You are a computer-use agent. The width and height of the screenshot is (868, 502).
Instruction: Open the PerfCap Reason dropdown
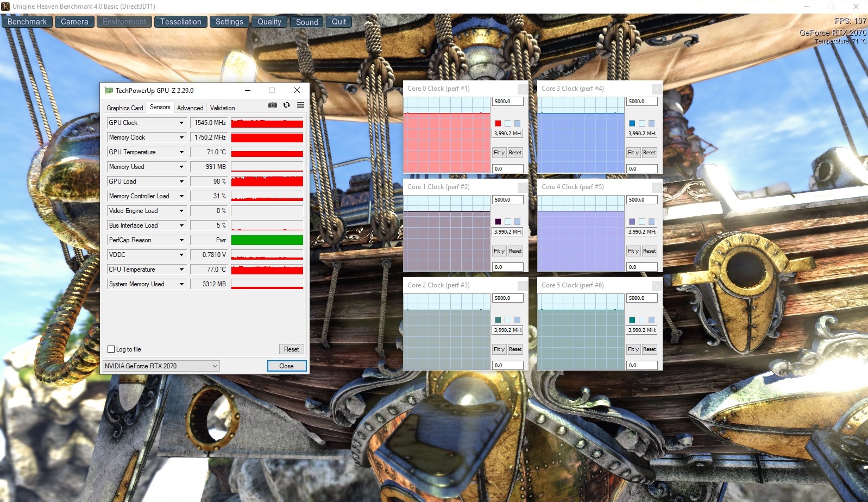point(181,240)
